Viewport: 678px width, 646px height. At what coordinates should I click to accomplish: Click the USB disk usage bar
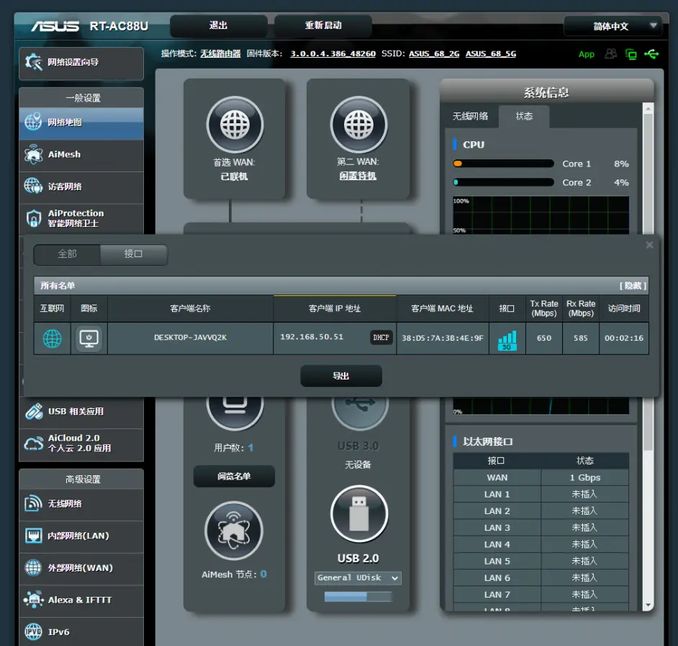pos(358,597)
